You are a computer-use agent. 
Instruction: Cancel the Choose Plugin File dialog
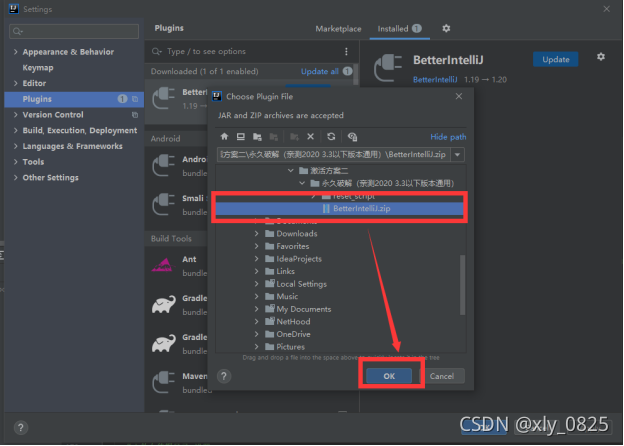pos(442,376)
